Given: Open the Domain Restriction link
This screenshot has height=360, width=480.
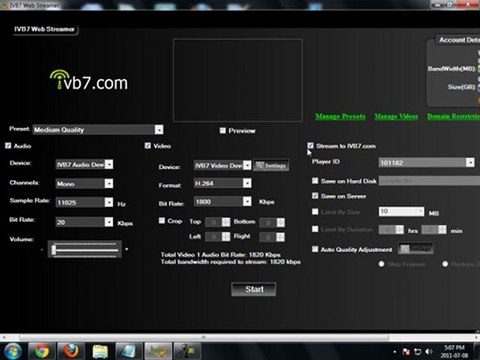Looking at the screenshot, I should coord(454,116).
